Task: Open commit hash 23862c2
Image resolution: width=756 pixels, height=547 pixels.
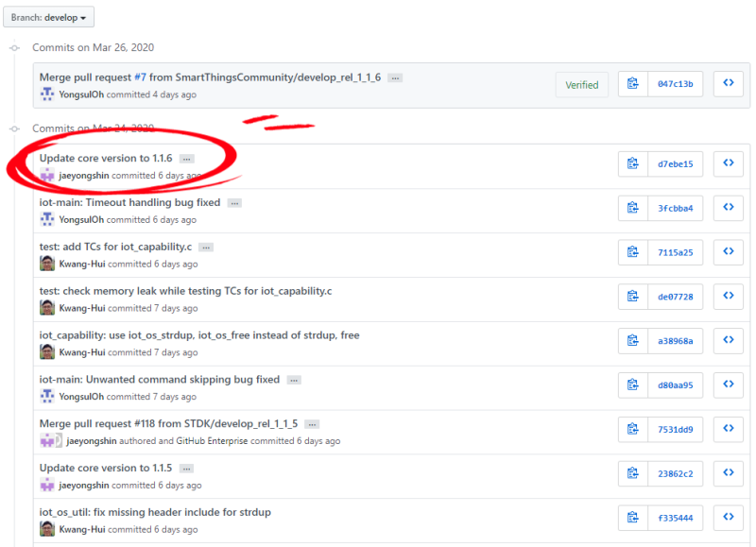Action: pyautogui.click(x=675, y=473)
